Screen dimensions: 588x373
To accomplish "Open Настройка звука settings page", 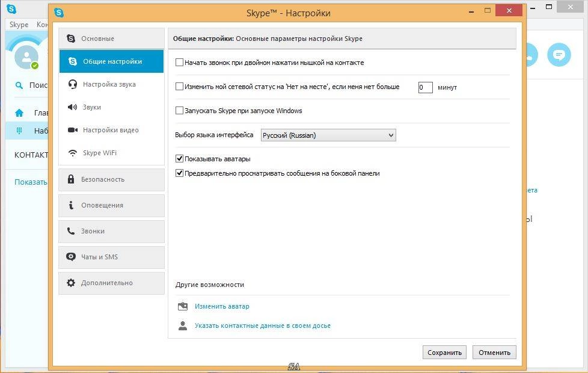I will (x=111, y=84).
